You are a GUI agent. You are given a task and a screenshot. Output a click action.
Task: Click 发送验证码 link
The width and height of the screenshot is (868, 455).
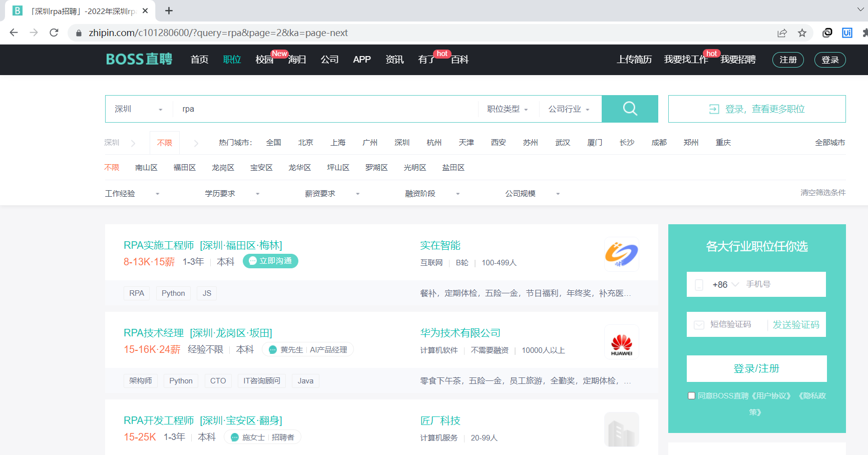click(796, 325)
